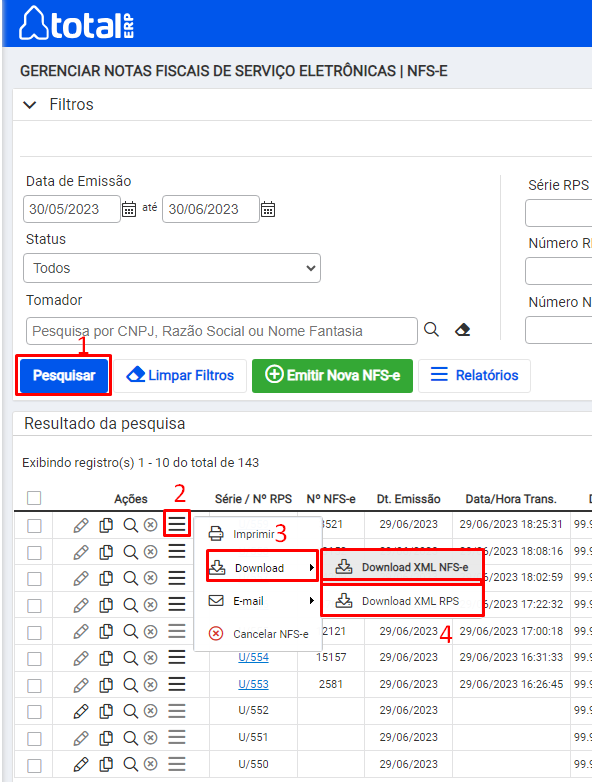Image resolution: width=592 pixels, height=782 pixels.
Task: Open hamburger actions menu in first row
Action: [177, 524]
